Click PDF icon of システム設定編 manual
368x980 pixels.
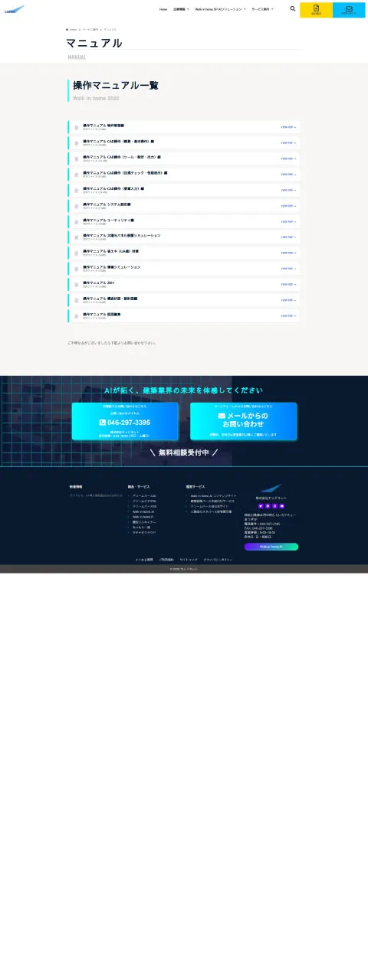[x=77, y=206]
